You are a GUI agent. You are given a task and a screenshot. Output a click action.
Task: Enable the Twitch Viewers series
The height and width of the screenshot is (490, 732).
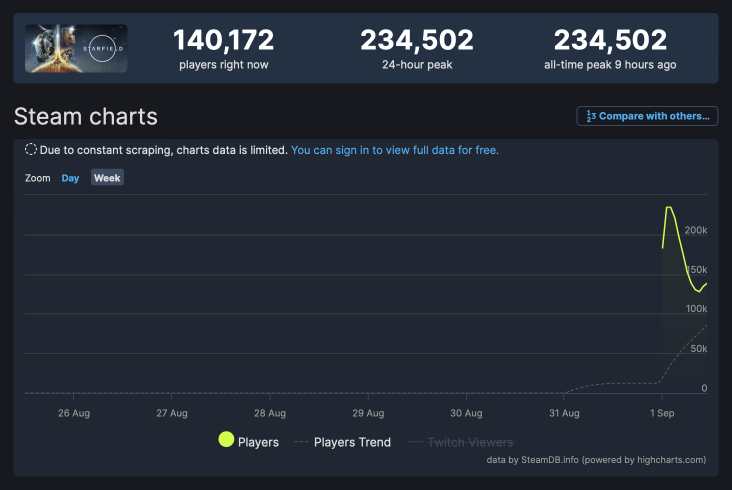click(x=461, y=442)
